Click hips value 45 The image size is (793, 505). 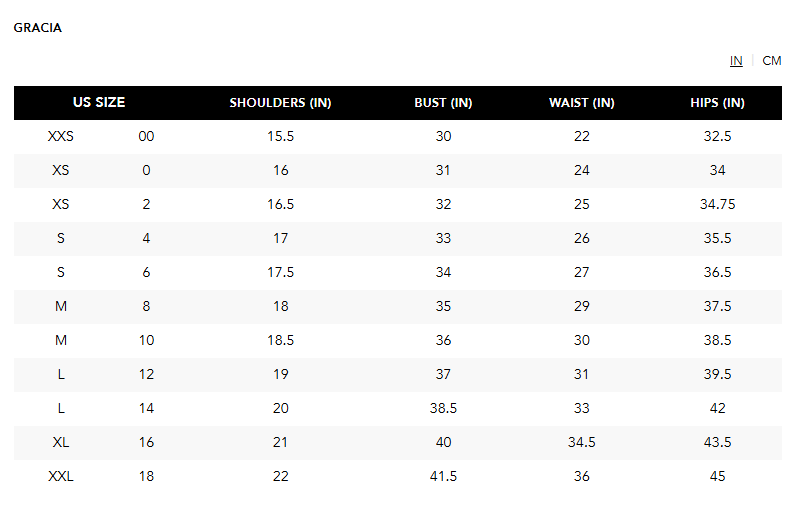tap(717, 476)
